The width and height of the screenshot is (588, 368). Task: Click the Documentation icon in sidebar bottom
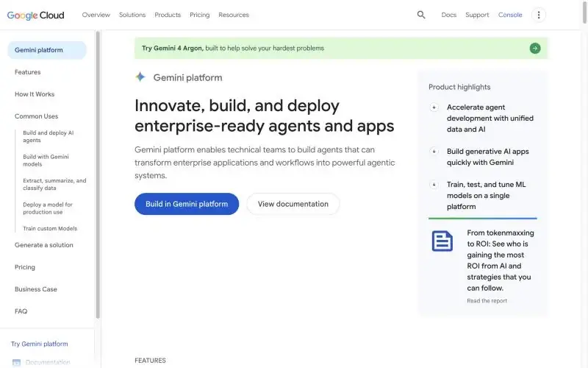[16, 362]
